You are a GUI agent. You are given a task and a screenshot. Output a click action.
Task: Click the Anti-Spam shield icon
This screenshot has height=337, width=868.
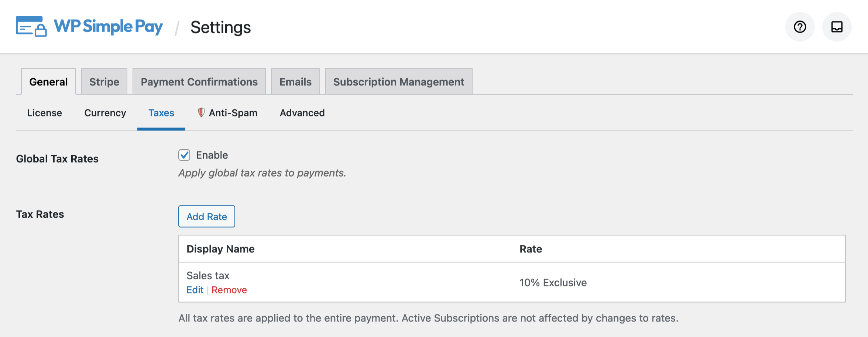tap(201, 113)
